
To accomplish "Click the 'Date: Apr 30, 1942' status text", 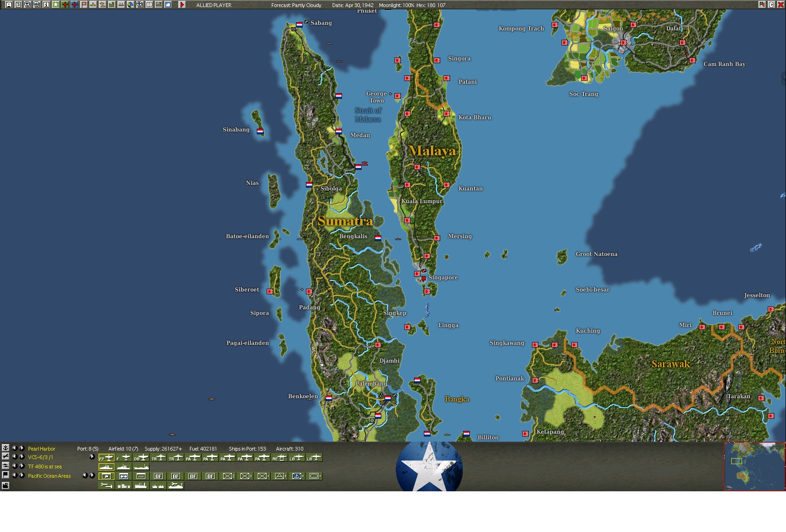I will click(353, 5).
